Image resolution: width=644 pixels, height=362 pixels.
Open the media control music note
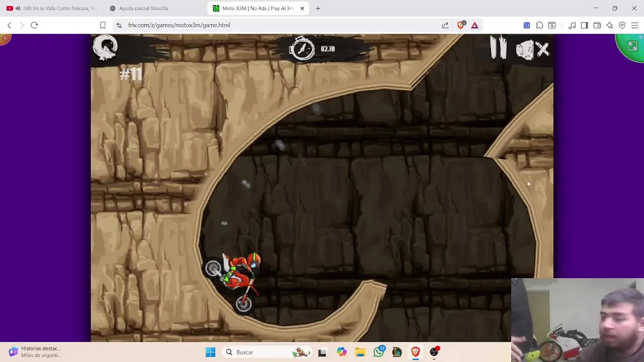pos(572,25)
